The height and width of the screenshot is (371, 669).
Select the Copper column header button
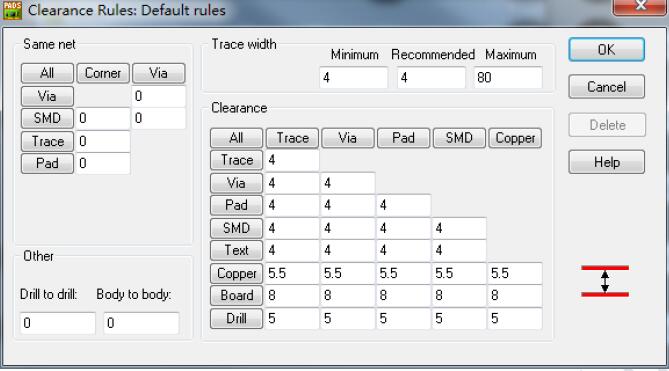click(x=515, y=138)
